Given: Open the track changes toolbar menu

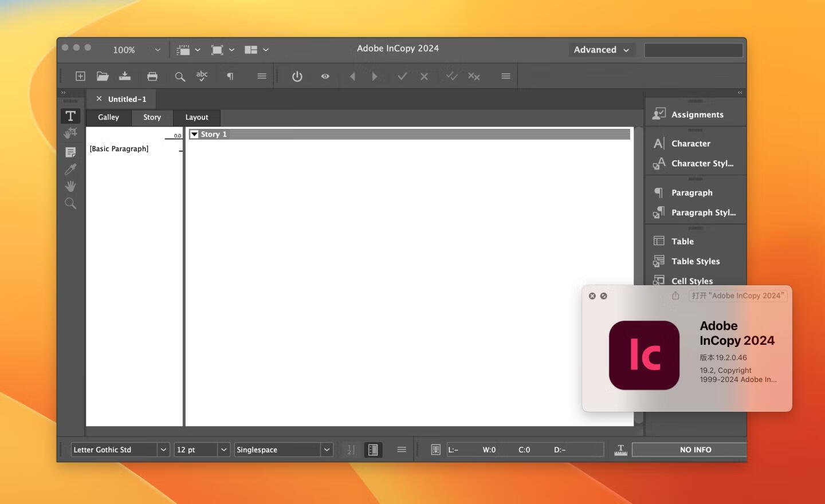Looking at the screenshot, I should click(506, 76).
